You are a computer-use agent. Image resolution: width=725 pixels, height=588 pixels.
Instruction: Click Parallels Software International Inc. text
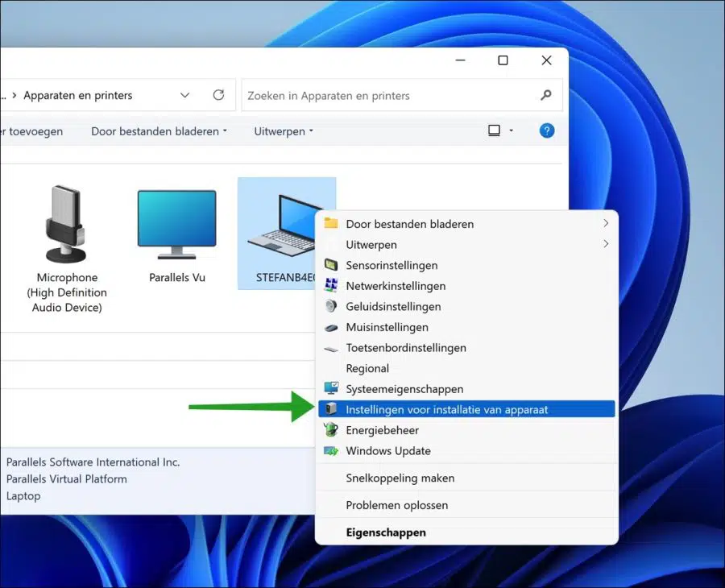click(x=93, y=462)
